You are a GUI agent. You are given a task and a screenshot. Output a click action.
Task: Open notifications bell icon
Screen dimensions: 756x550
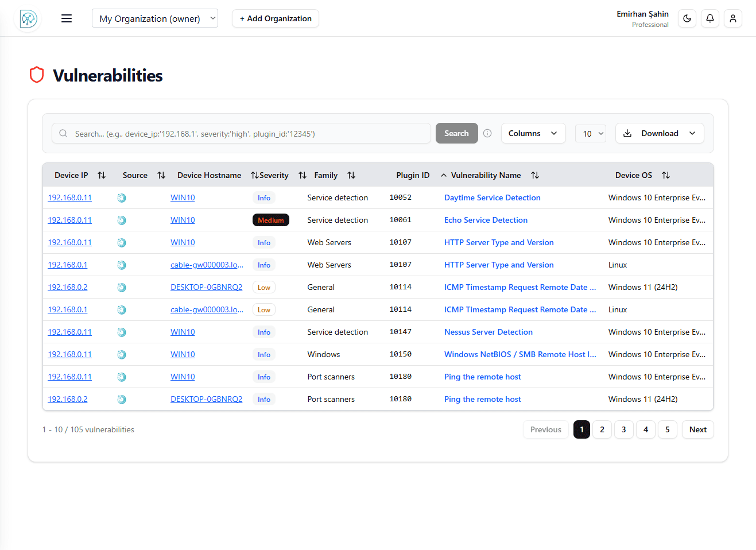click(710, 18)
